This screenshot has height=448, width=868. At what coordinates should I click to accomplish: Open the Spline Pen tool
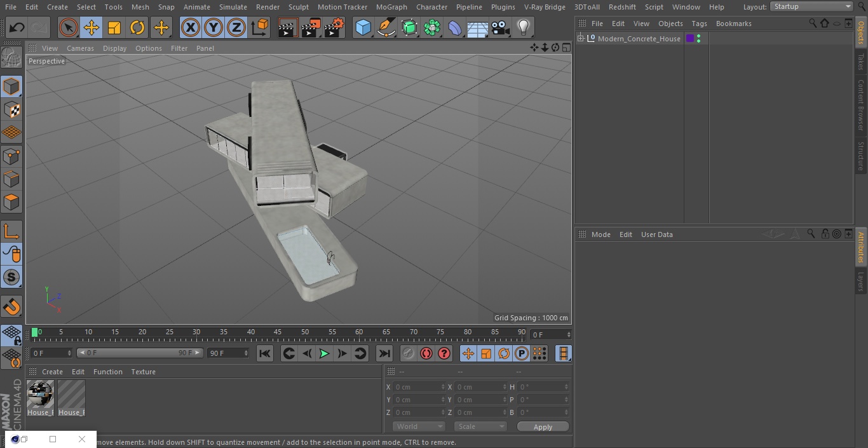click(x=386, y=28)
